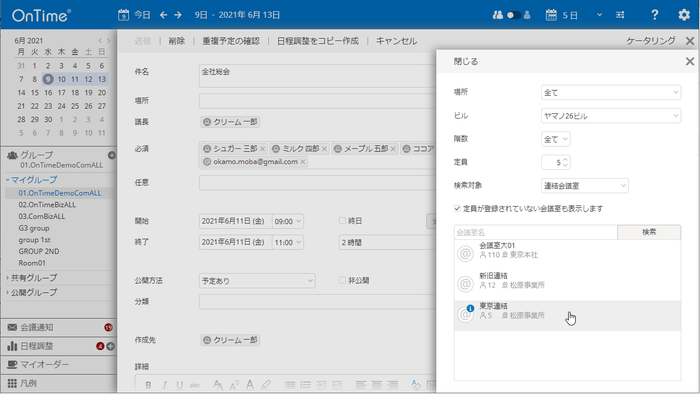The width and height of the screenshot is (700, 394).
Task: Select 03.ComBizALL group
Action: pos(42,216)
